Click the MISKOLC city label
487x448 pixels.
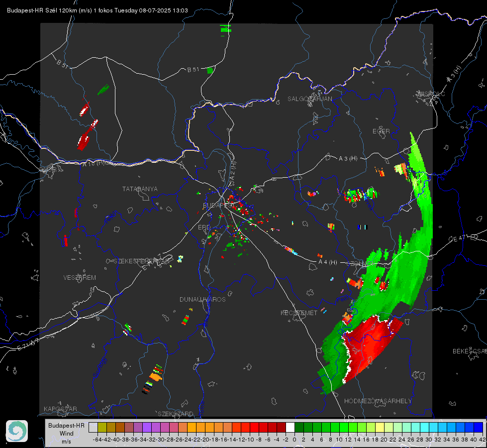coord(431,94)
